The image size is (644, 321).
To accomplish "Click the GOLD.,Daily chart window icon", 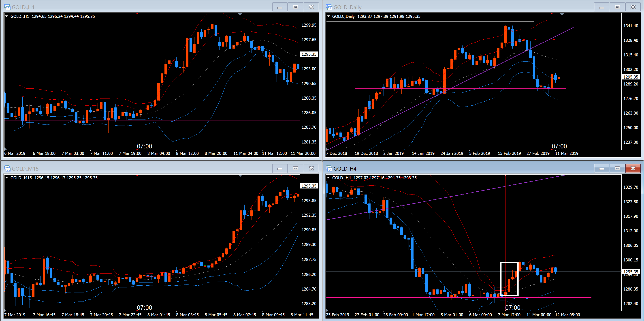I will (329, 7).
